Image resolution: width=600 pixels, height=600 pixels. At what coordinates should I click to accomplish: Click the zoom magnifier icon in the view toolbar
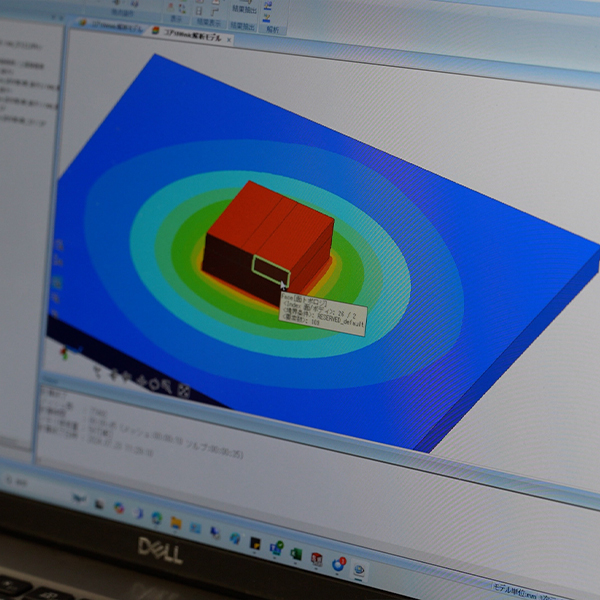click(167, 386)
